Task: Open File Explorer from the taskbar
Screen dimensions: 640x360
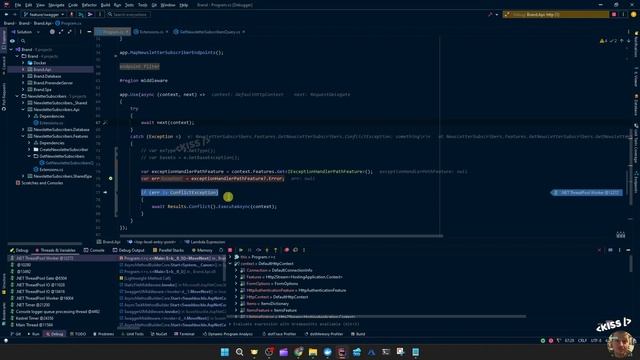Action: (313, 352)
